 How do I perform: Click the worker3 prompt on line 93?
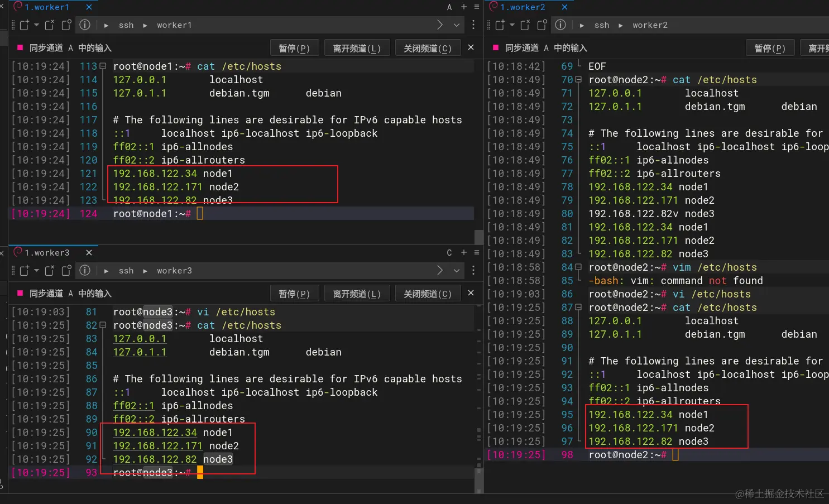click(x=152, y=473)
